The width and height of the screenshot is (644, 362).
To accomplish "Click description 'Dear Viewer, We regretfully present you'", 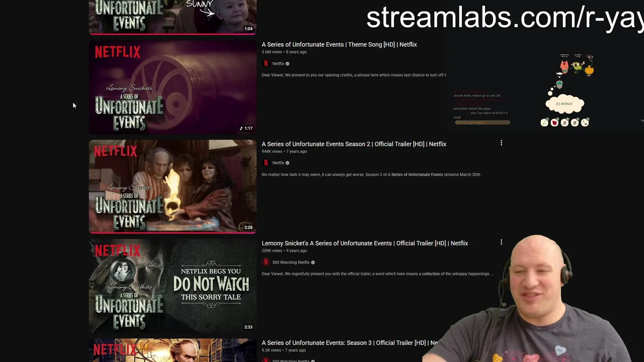I will 377,274.
